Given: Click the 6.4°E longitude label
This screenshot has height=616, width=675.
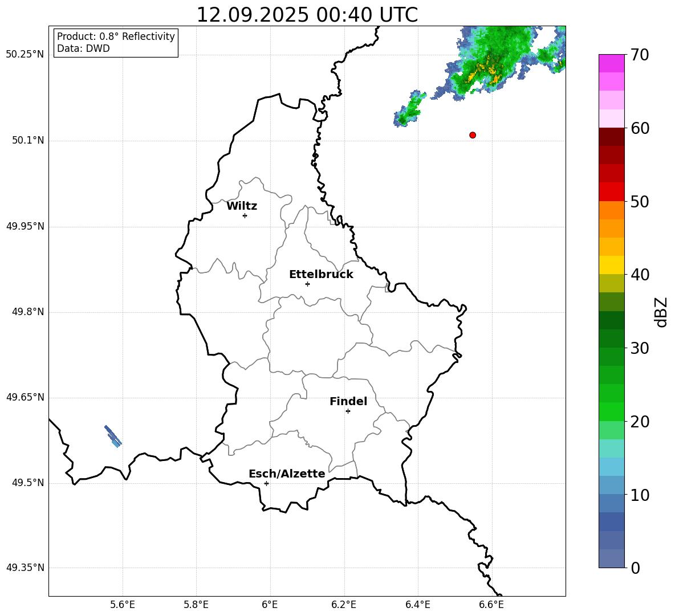Looking at the screenshot, I should pyautogui.click(x=417, y=605).
